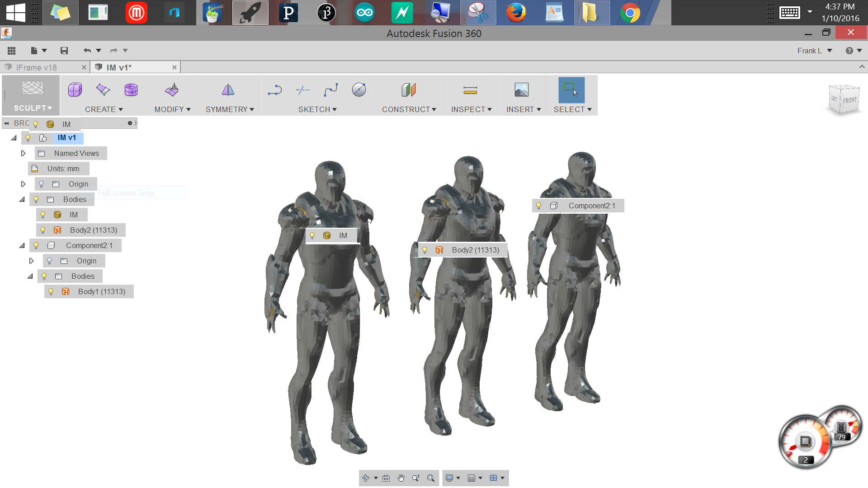Open Google Chrome from the taskbar
868x488 pixels.
point(630,13)
